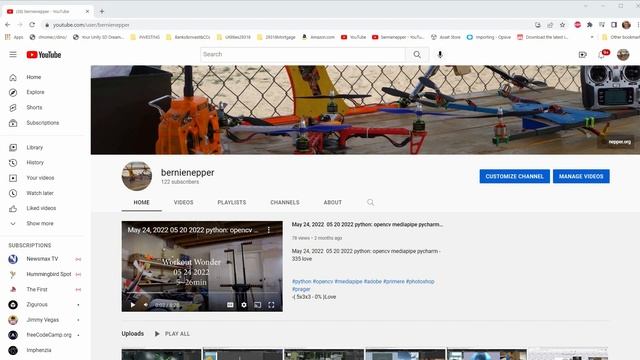Play the featured video
The height and width of the screenshot is (360, 640).
pyautogui.click(x=133, y=305)
